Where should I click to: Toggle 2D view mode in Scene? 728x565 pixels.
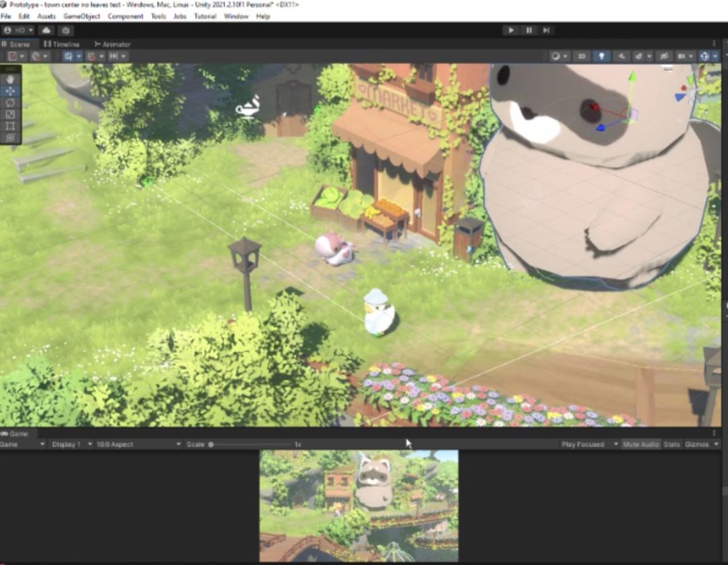click(x=582, y=57)
